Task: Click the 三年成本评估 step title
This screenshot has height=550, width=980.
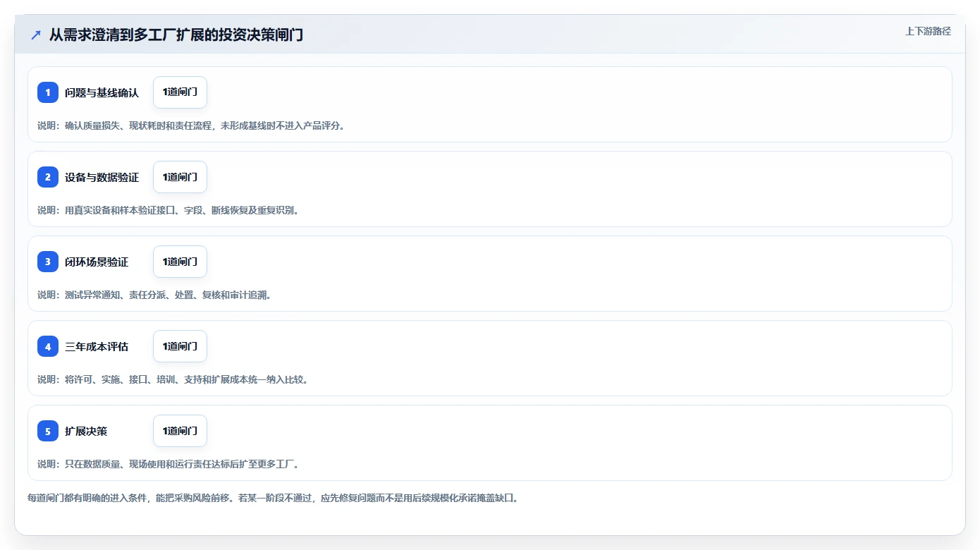Action: point(97,346)
